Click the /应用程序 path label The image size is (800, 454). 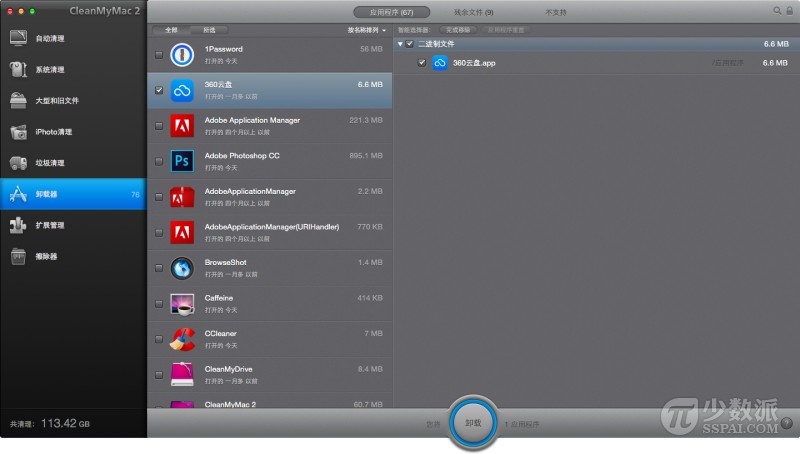(x=728, y=63)
